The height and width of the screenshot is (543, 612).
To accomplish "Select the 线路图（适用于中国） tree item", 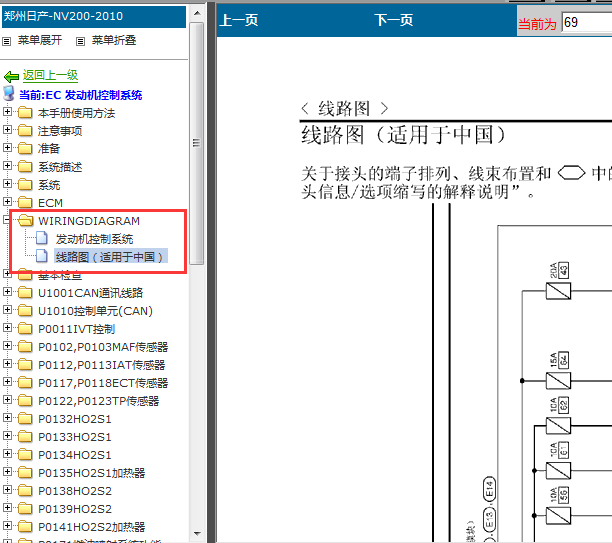I will (x=111, y=257).
